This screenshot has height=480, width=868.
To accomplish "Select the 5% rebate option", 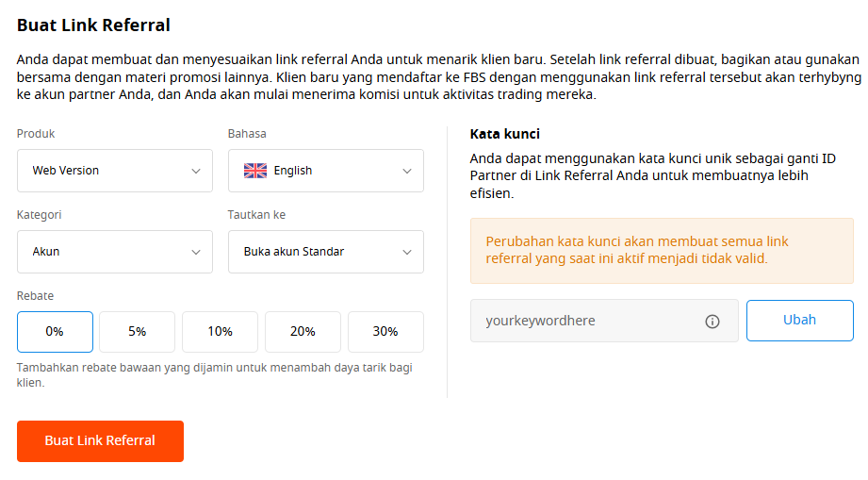I will [x=138, y=332].
